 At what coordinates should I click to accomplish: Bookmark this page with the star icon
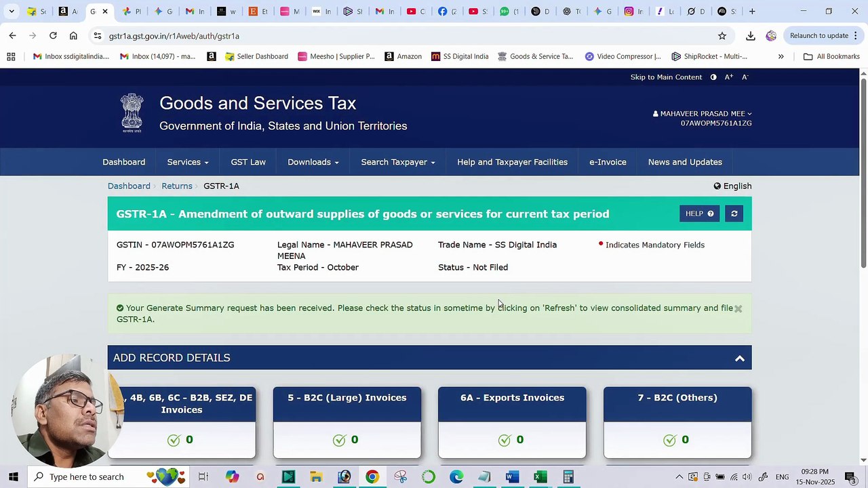coord(722,36)
